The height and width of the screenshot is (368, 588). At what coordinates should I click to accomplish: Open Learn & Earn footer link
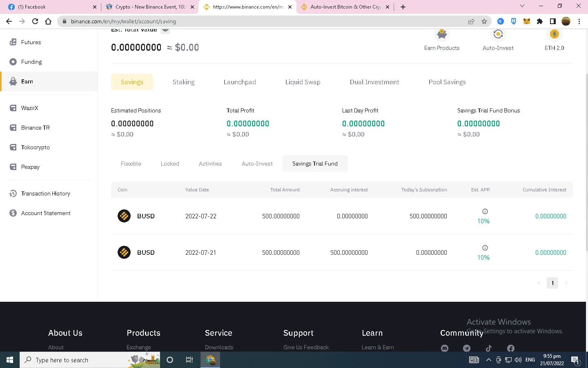point(378,347)
